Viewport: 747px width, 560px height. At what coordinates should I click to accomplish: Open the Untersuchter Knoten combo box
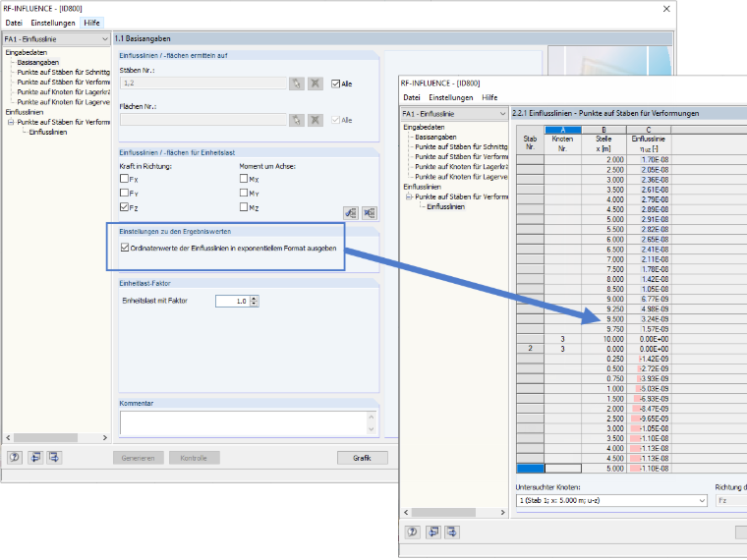click(611, 500)
